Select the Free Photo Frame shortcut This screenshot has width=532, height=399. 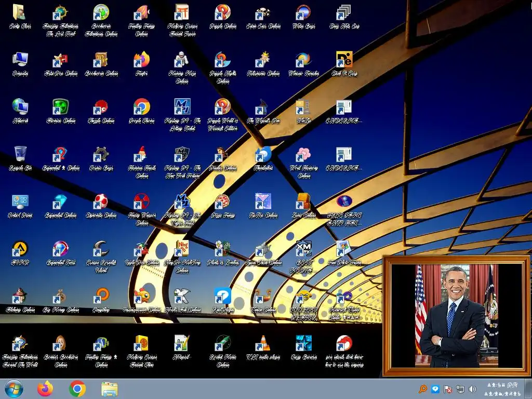[x=344, y=253]
